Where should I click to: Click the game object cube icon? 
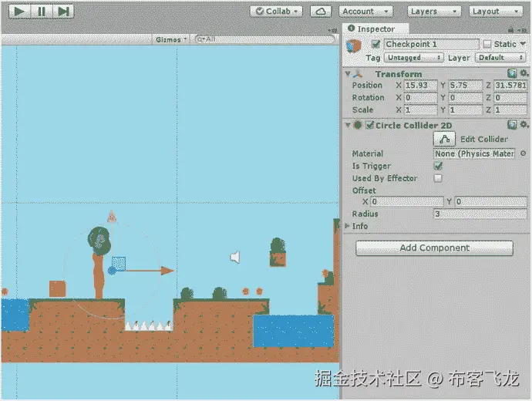354,45
